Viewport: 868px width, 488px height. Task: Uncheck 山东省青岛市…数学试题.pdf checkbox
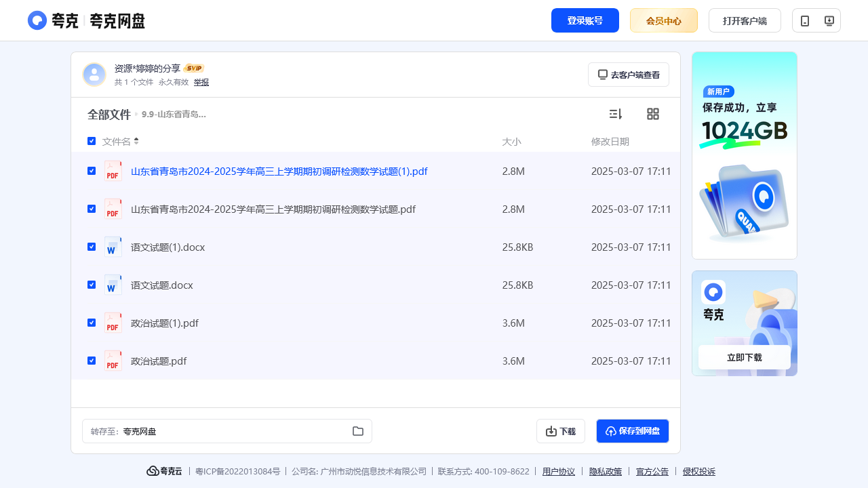point(92,209)
